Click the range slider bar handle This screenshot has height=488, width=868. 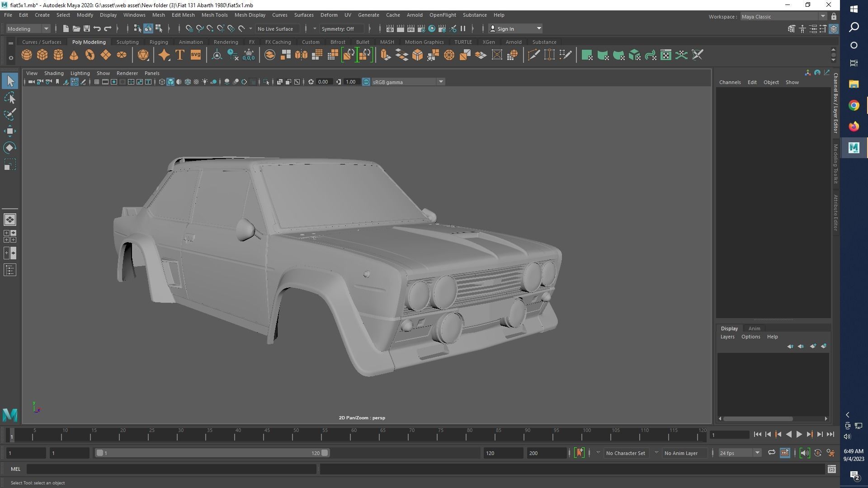click(x=212, y=453)
